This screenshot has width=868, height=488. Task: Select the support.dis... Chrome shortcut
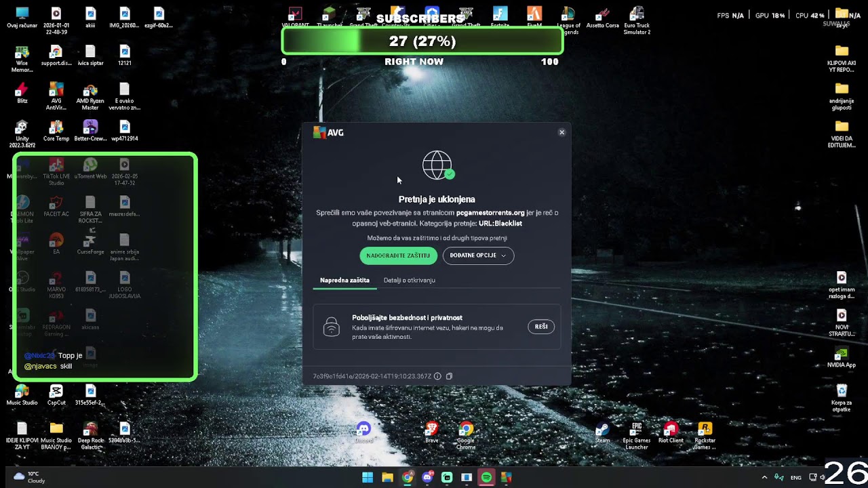point(56,56)
